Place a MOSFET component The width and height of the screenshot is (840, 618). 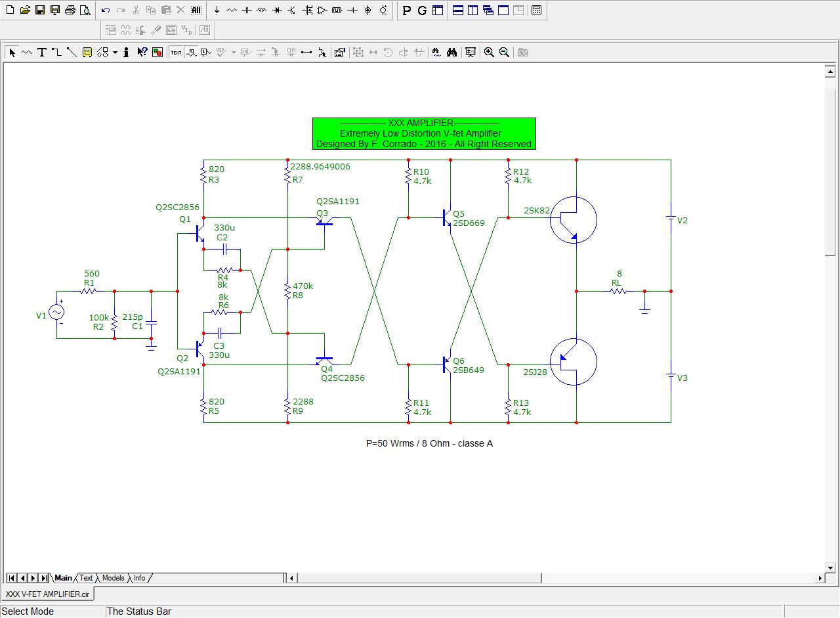point(307,11)
